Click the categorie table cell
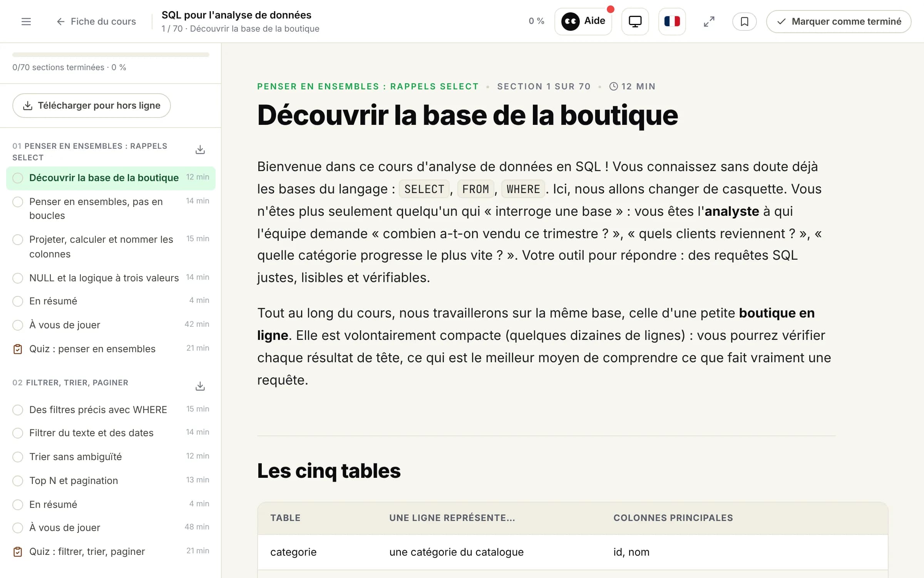 point(293,552)
